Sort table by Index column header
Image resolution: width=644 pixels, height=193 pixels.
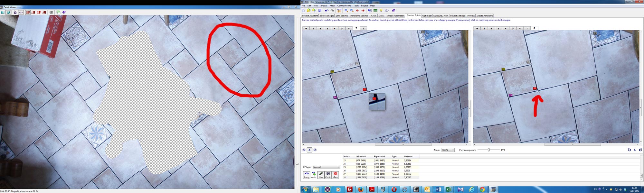347,157
